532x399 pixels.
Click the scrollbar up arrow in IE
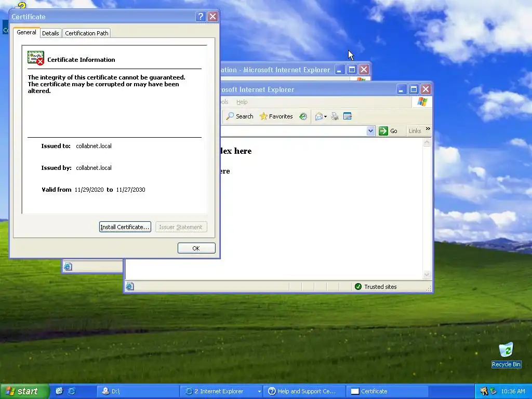pos(427,143)
